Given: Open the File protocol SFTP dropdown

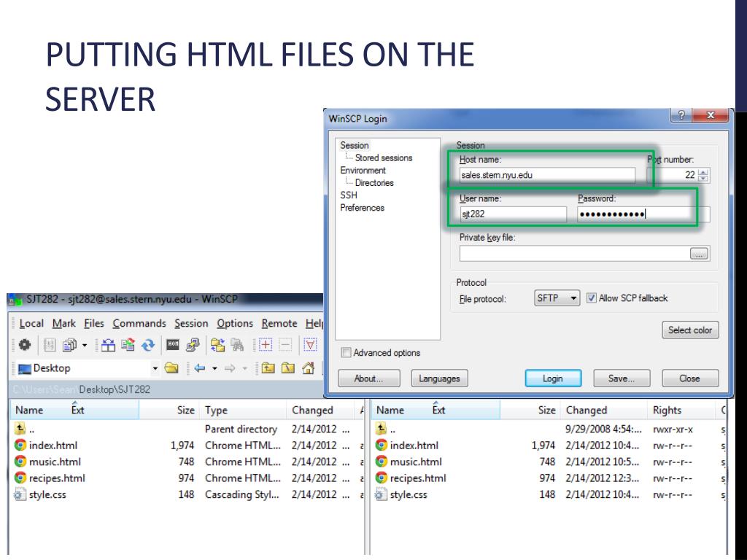Looking at the screenshot, I should [557, 298].
